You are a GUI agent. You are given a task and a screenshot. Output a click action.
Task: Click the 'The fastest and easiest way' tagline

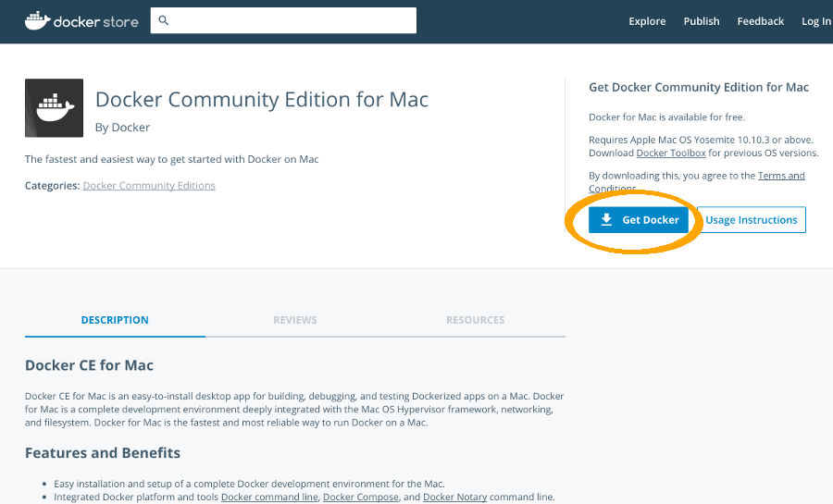pyautogui.click(x=171, y=159)
